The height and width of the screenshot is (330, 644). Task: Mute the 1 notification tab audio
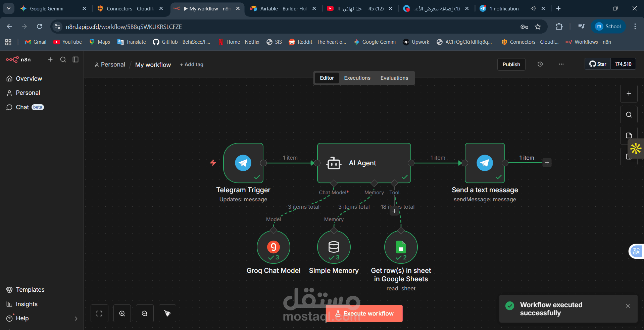click(533, 9)
